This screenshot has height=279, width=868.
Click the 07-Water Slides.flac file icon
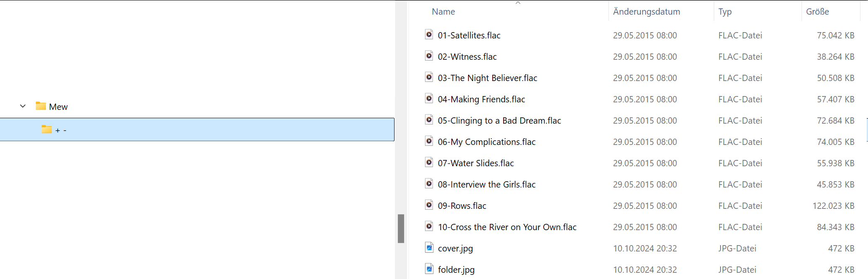click(x=429, y=162)
